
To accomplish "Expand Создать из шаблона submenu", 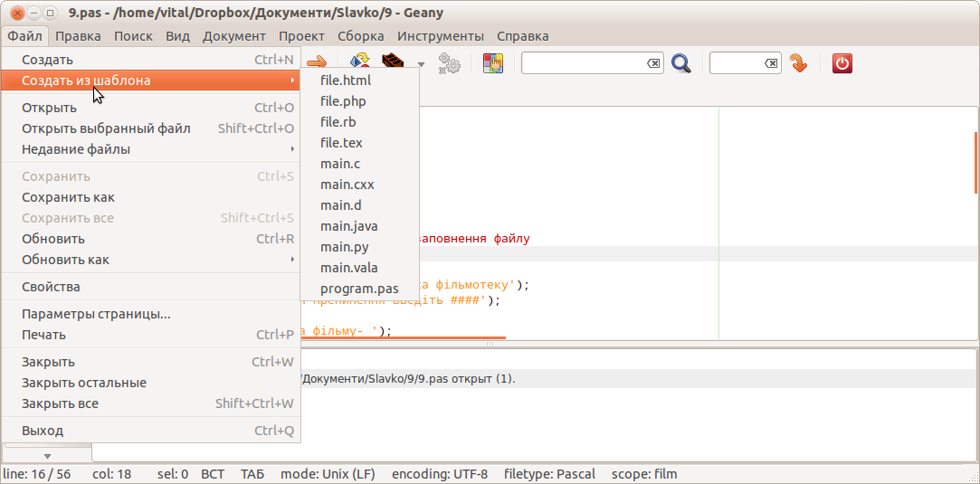I will coord(151,81).
